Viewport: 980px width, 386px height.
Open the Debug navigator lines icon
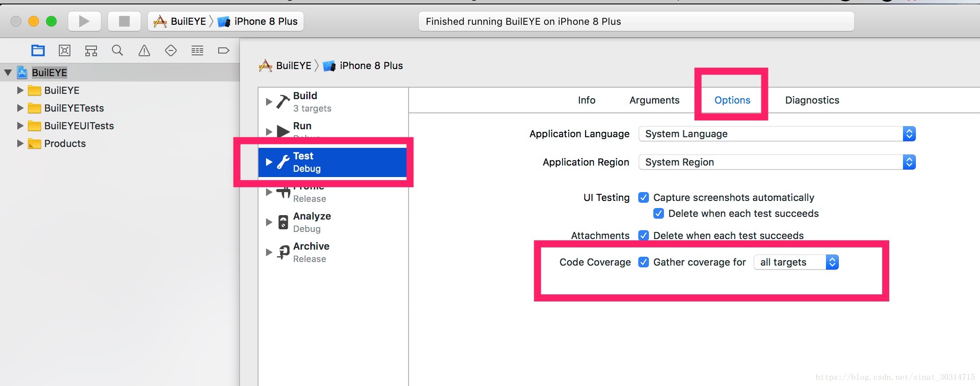(x=197, y=50)
